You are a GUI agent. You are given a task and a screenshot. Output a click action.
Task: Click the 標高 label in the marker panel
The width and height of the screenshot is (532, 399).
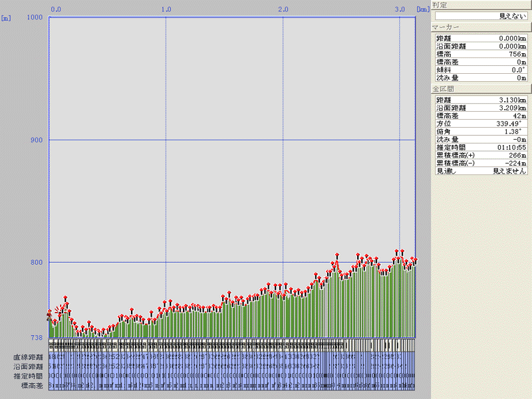tap(444, 55)
